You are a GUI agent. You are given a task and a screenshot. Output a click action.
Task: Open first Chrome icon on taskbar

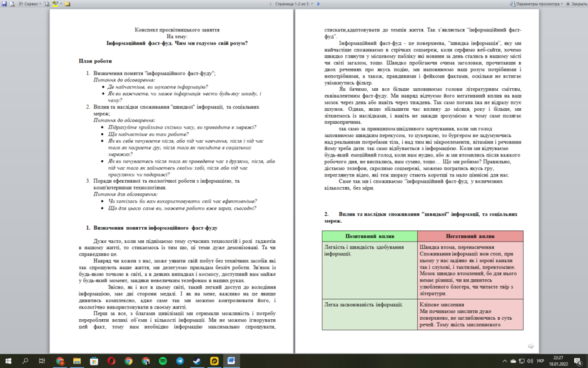tap(60, 361)
